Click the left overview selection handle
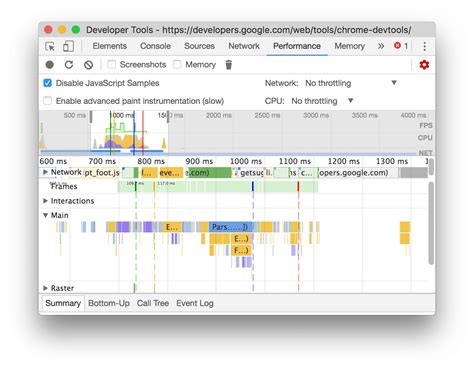474x370 pixels. tap(91, 117)
